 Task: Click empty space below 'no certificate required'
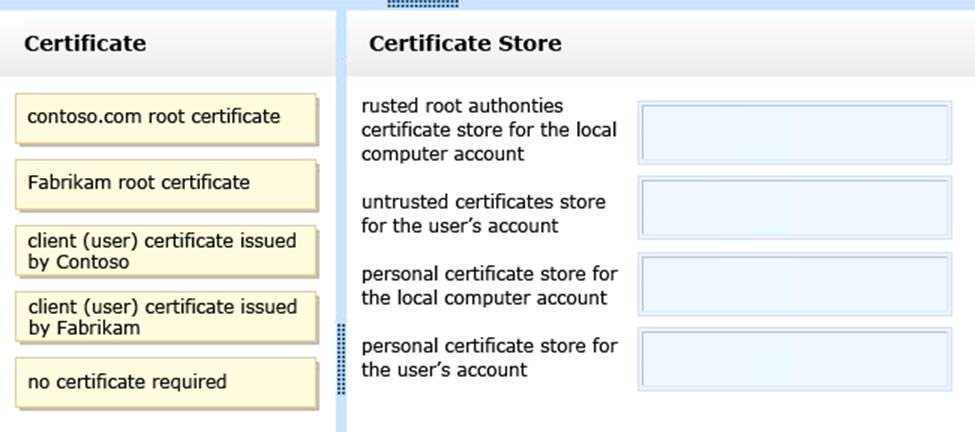[x=166, y=420]
